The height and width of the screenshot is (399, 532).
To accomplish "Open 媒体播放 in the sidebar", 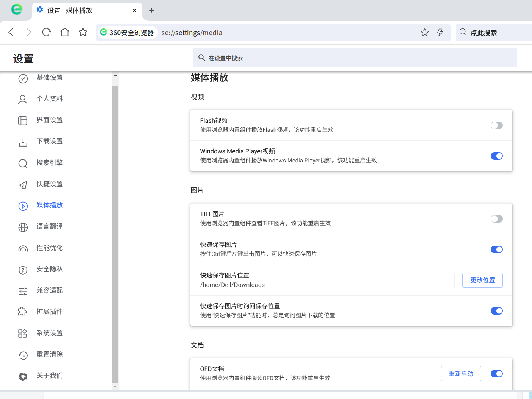I will [x=50, y=205].
